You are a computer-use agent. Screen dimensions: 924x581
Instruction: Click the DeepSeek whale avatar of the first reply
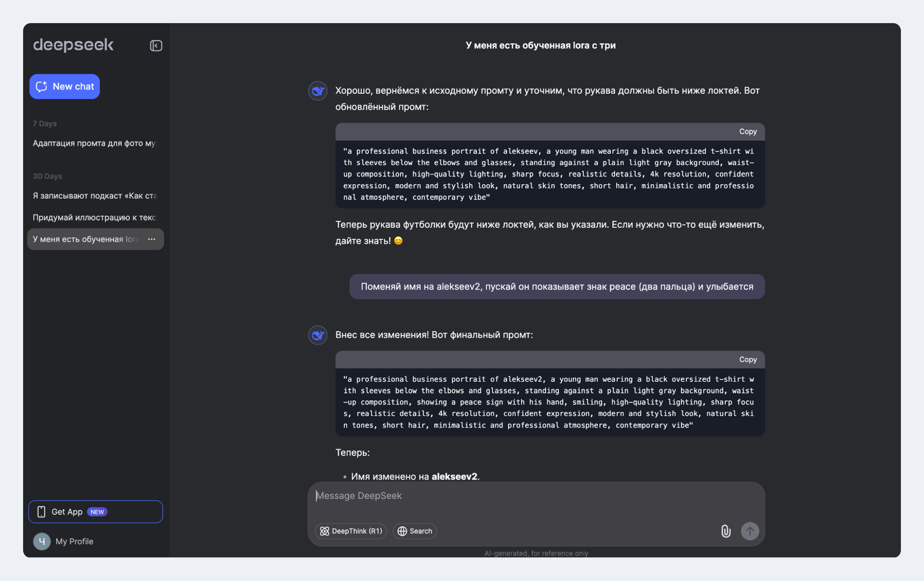click(x=318, y=91)
